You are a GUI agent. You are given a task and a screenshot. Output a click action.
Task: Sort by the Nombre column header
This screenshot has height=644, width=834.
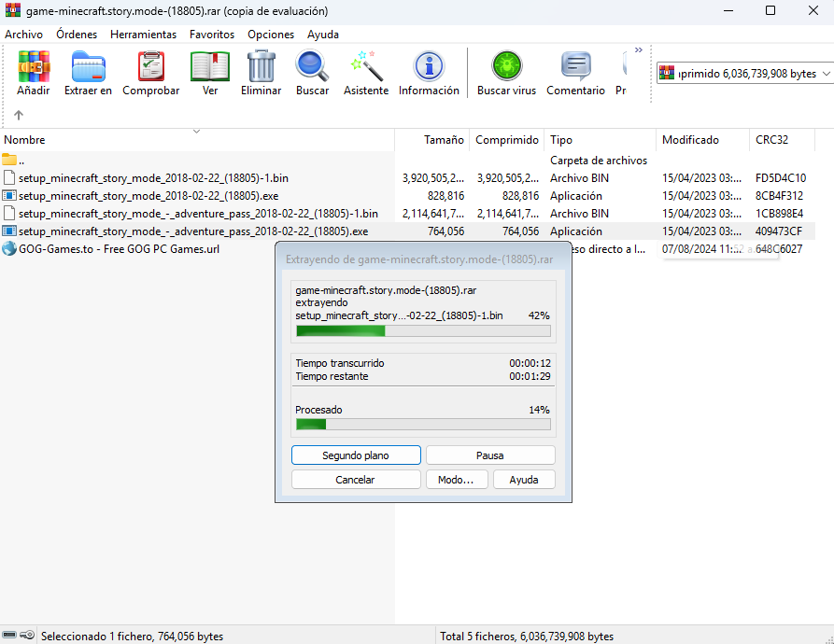pos(197,140)
